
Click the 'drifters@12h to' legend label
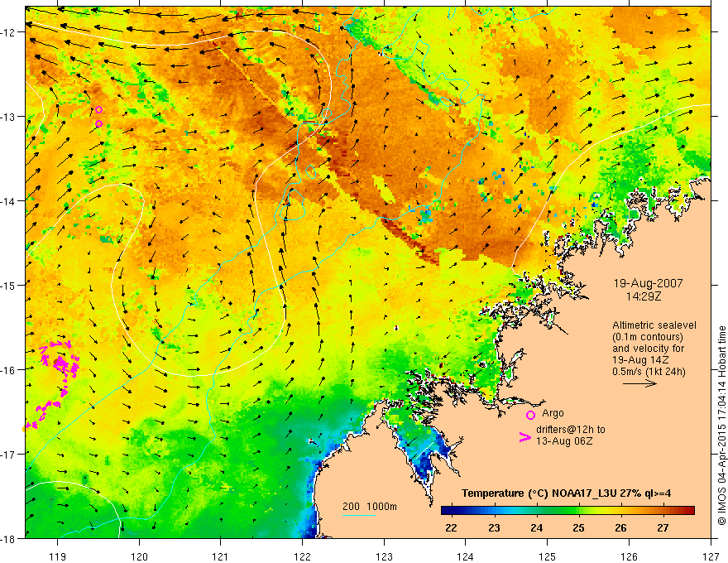(571, 430)
